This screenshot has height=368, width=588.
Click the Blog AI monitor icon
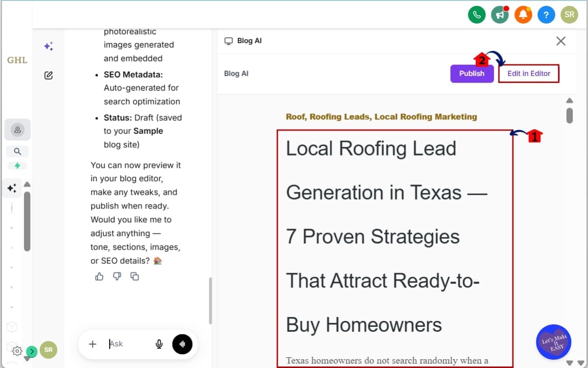tap(228, 41)
